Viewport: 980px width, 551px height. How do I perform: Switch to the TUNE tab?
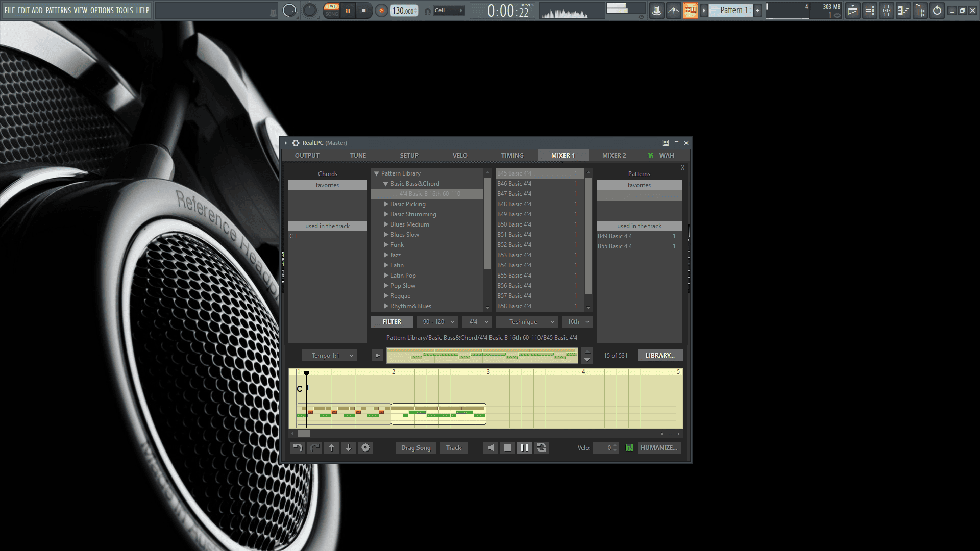tap(358, 155)
